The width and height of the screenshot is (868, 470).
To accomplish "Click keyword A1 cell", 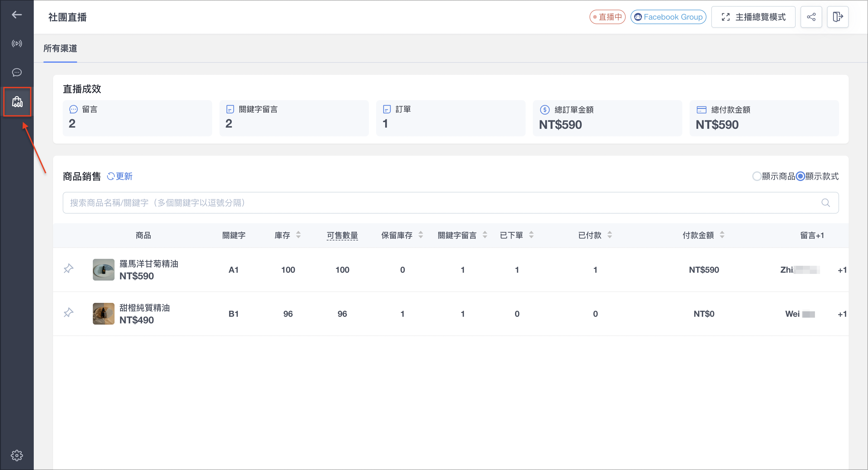I will pos(234,270).
